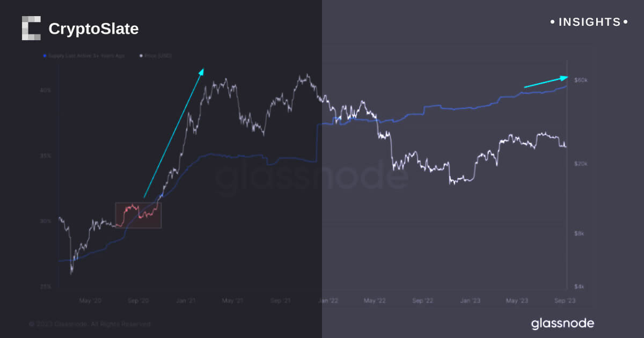The height and width of the screenshot is (338, 644).
Task: Toggle the Supply Last Active legend item
Action: click(x=86, y=56)
